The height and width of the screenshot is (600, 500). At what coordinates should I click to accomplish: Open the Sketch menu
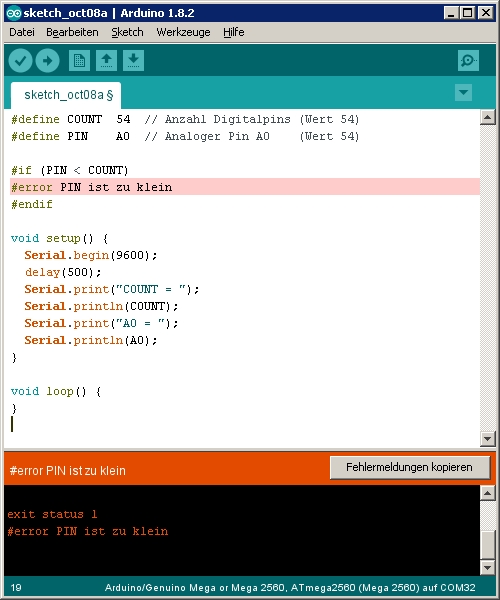tap(127, 32)
